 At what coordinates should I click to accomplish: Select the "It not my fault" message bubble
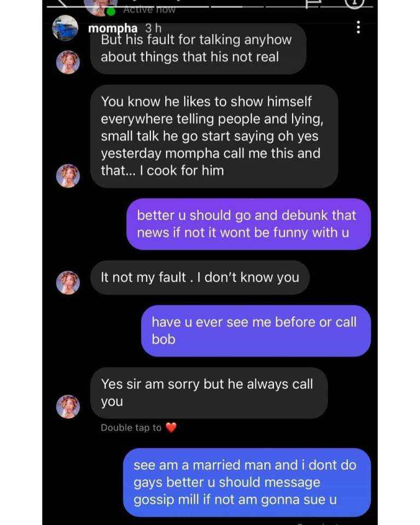tap(200, 278)
